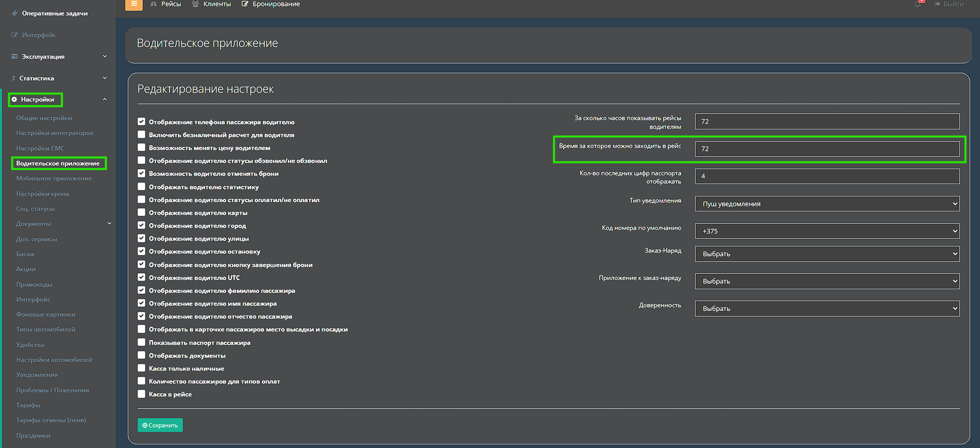980x448 pixels.
Task: Click the green Сохранить button
Action: [x=160, y=425]
